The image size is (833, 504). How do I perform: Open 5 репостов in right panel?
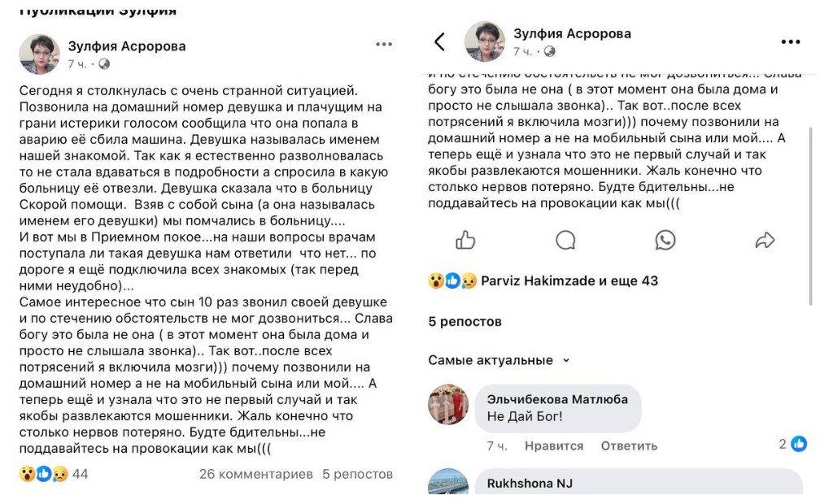point(465,321)
